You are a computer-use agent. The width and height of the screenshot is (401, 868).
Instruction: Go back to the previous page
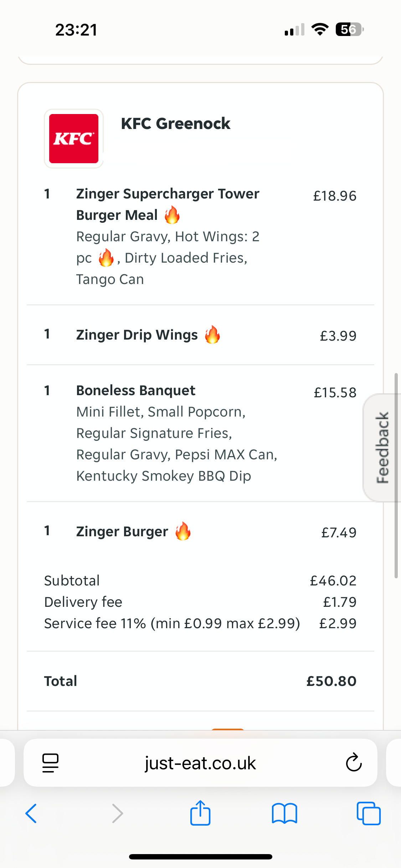31,813
